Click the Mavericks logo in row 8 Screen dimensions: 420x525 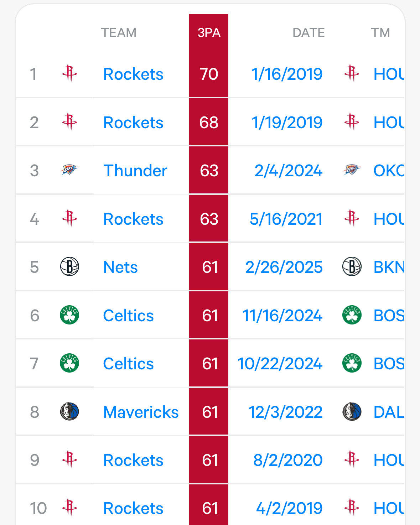click(69, 412)
